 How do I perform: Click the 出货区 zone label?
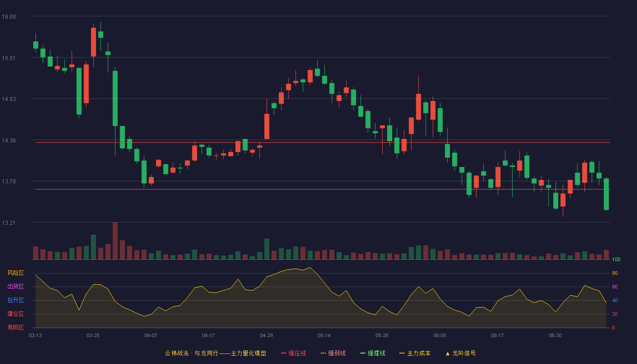point(15,287)
